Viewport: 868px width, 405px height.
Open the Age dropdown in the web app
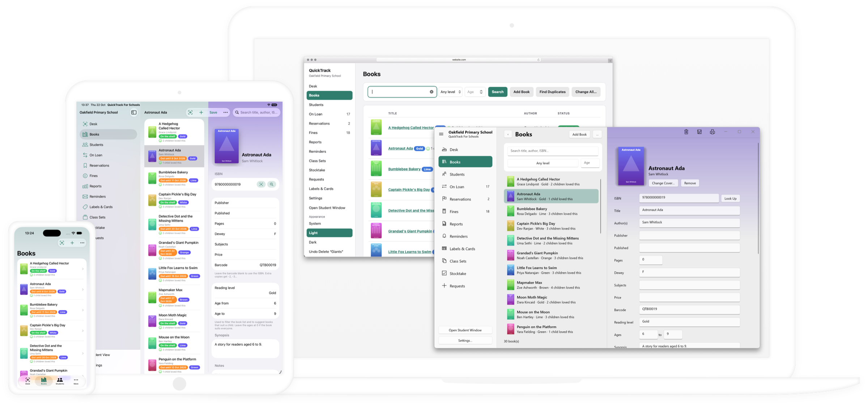point(475,92)
